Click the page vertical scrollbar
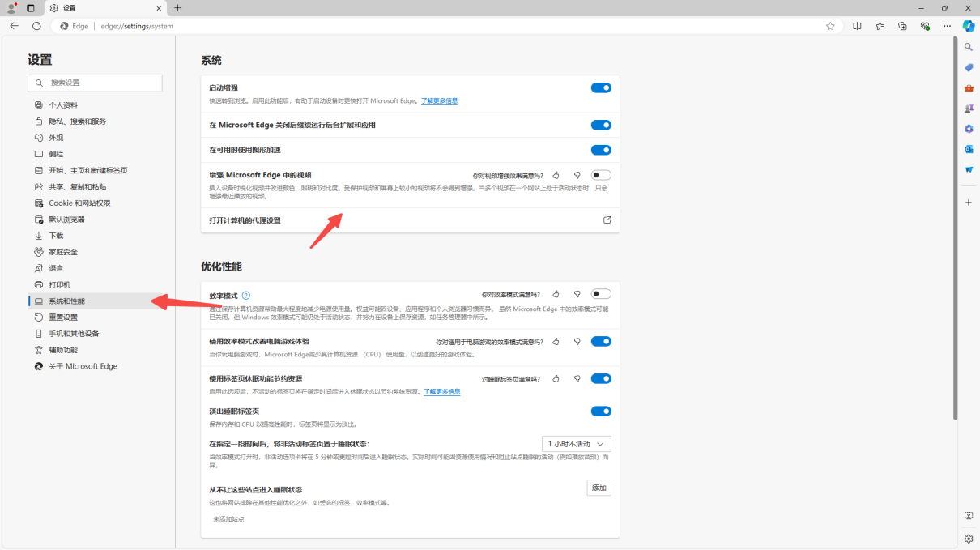 coord(956,228)
